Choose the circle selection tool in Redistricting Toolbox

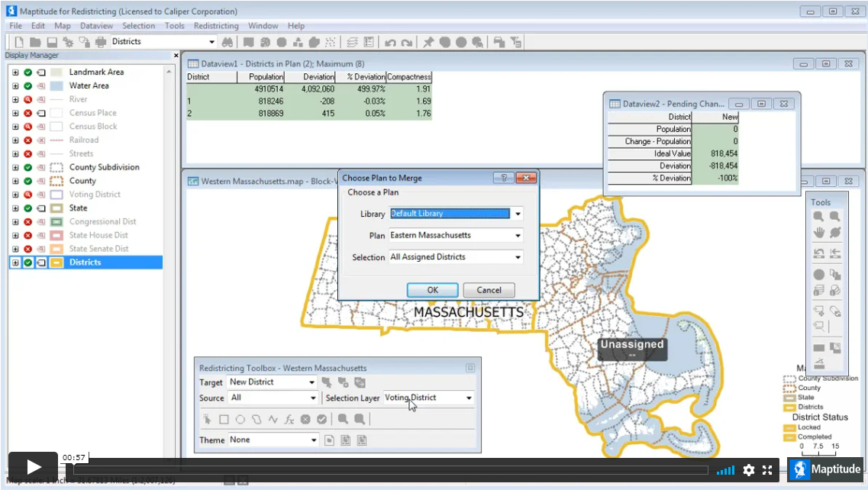[240, 419]
